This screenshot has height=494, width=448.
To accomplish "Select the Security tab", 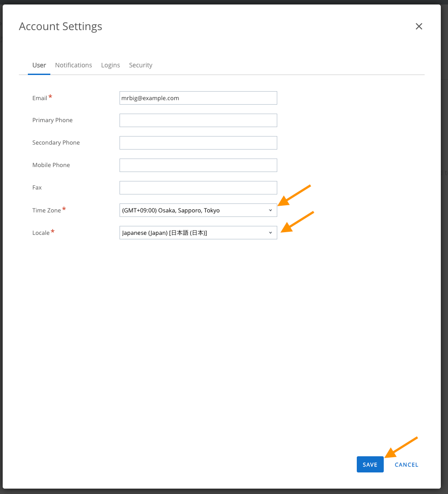I will (141, 65).
